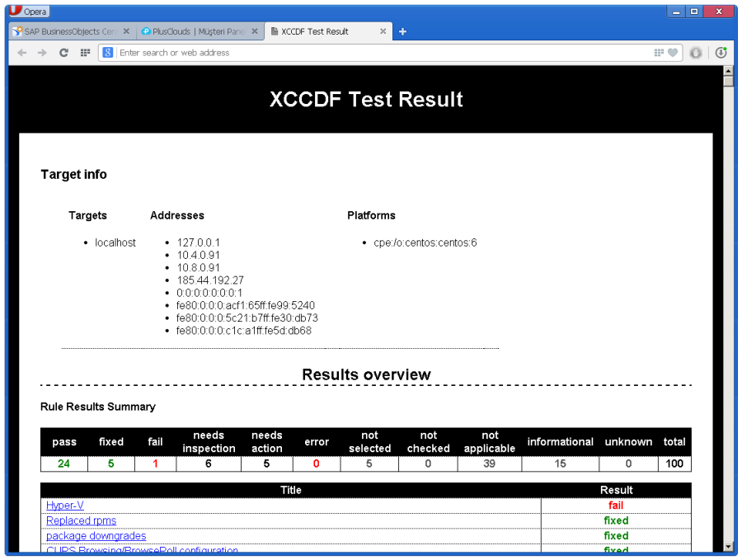This screenshot has height=560, width=742.
Task: Click the Results overview heading
Action: tap(366, 374)
